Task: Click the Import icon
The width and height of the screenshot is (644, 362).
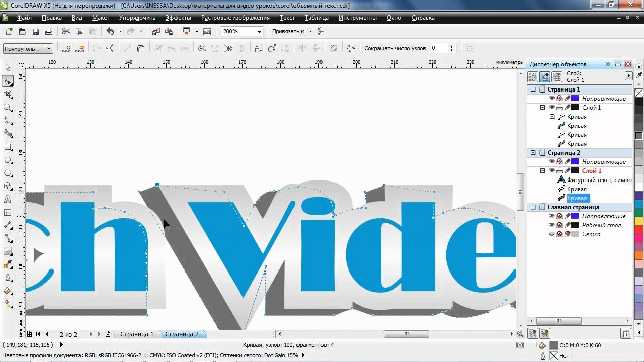Action: point(156,31)
